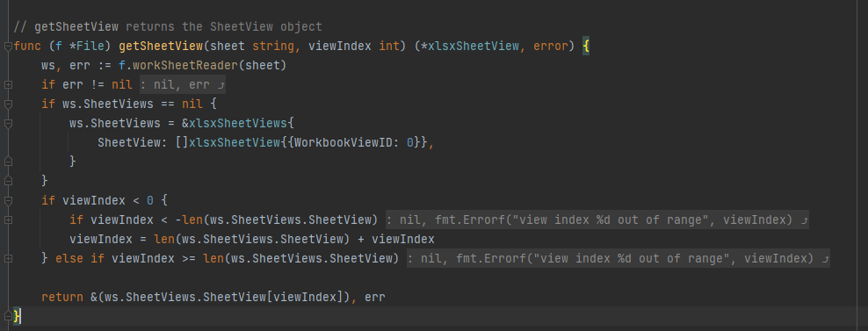This screenshot has height=331, width=868.
Task: Click fold-end marker of xlsxSheetViews literal brace
Action: [8, 162]
